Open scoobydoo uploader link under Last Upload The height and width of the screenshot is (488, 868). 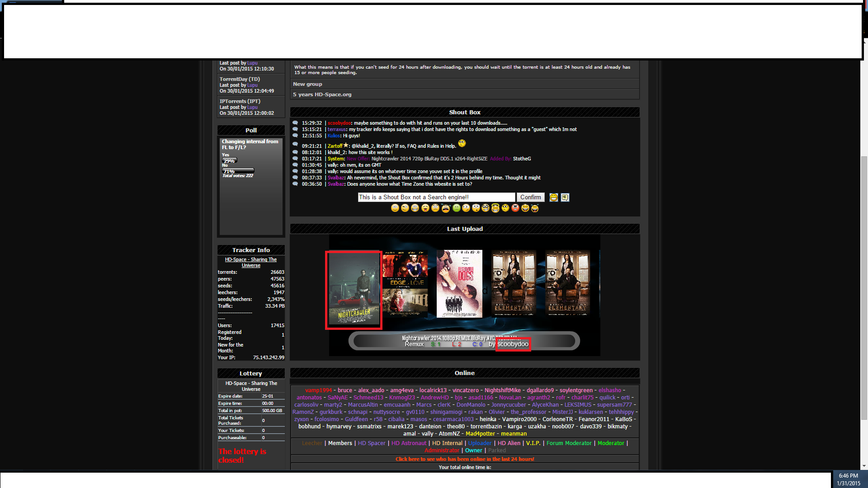(513, 344)
